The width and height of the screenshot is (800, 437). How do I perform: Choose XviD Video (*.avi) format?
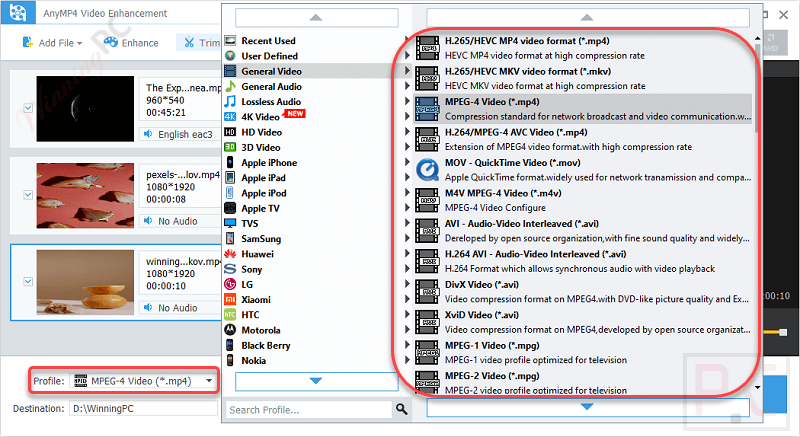pos(583,322)
